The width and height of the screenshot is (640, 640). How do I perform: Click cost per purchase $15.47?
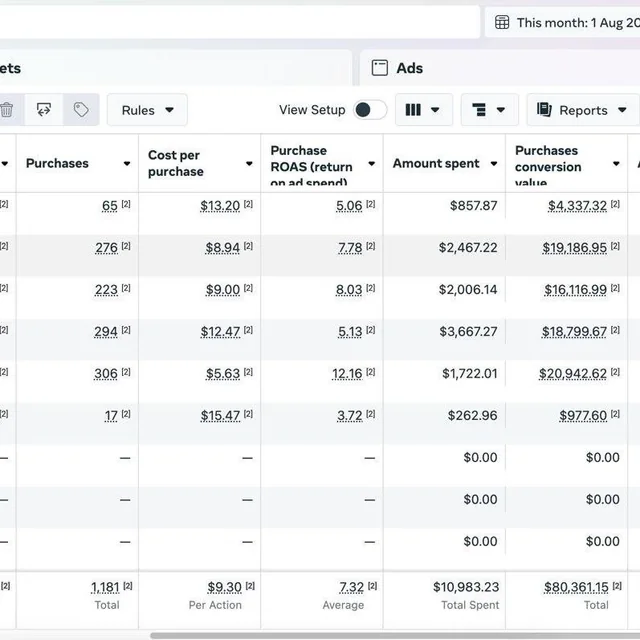point(220,416)
